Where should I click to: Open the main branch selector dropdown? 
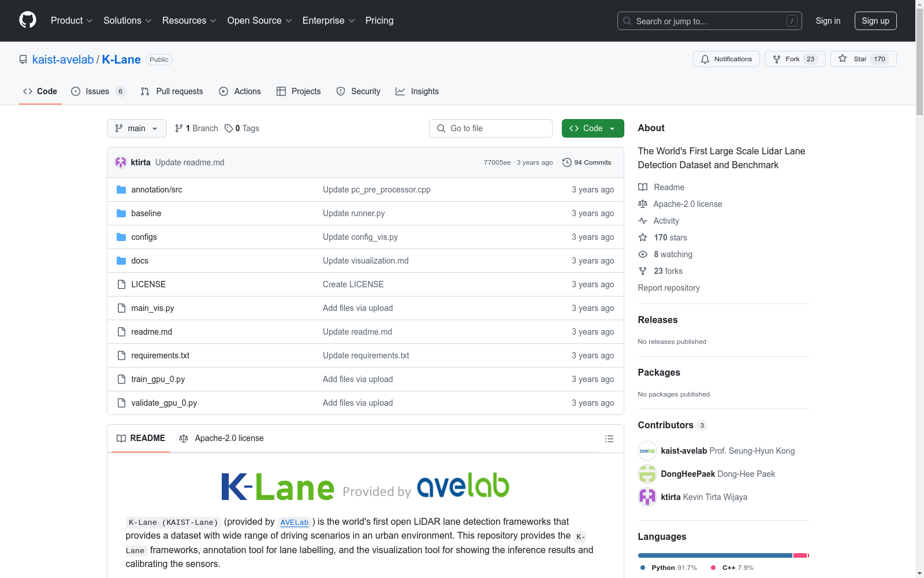[137, 128]
